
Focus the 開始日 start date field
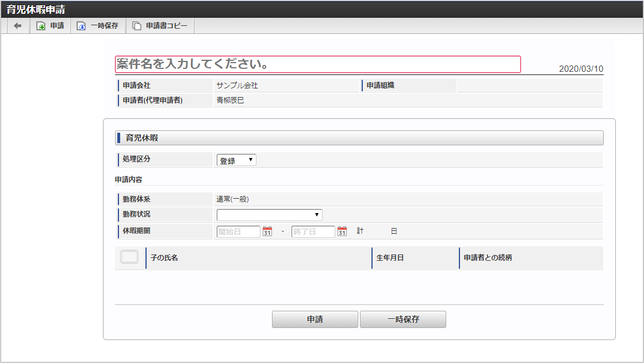click(238, 231)
